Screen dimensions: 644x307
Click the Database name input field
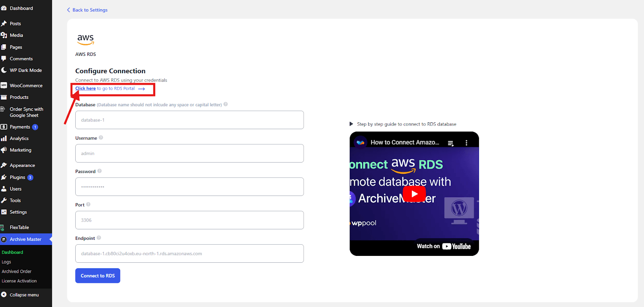(x=190, y=120)
